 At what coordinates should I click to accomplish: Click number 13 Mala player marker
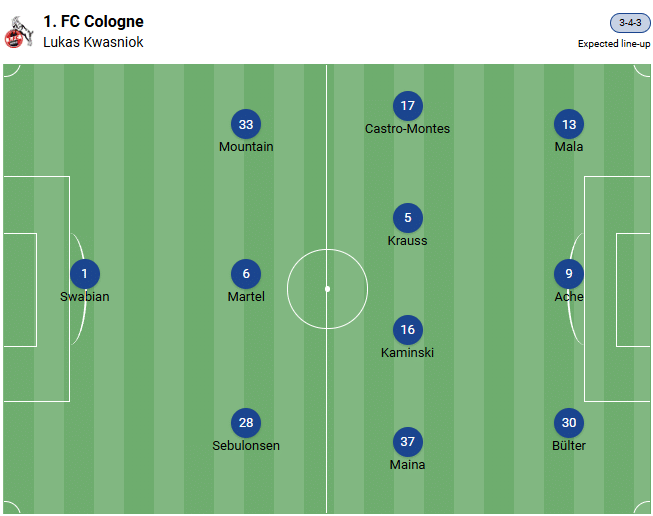pyautogui.click(x=569, y=124)
